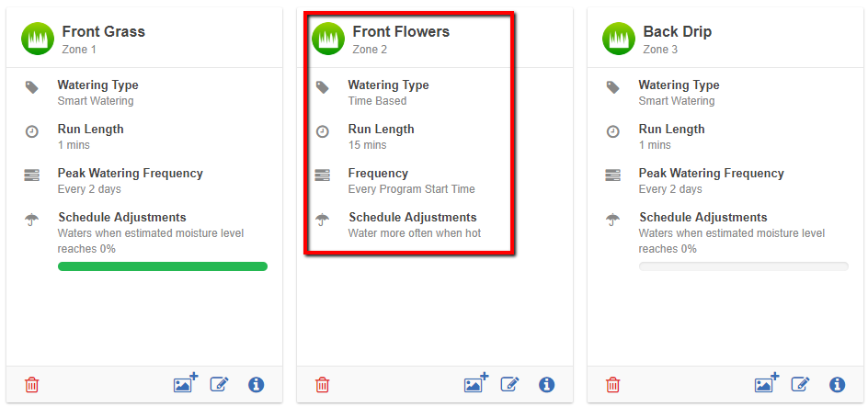The image size is (868, 407).
Task: Click the Back Drip zone grass icon
Action: click(619, 39)
